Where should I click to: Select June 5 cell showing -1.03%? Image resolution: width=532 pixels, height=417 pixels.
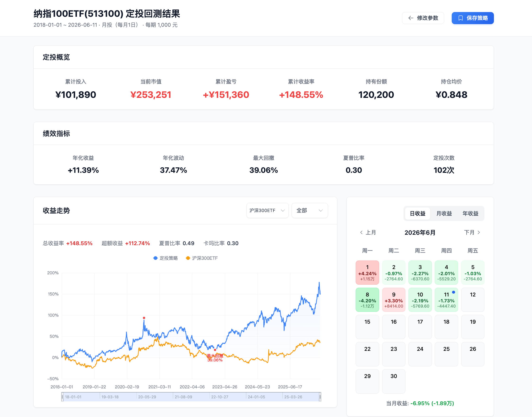click(x=473, y=273)
